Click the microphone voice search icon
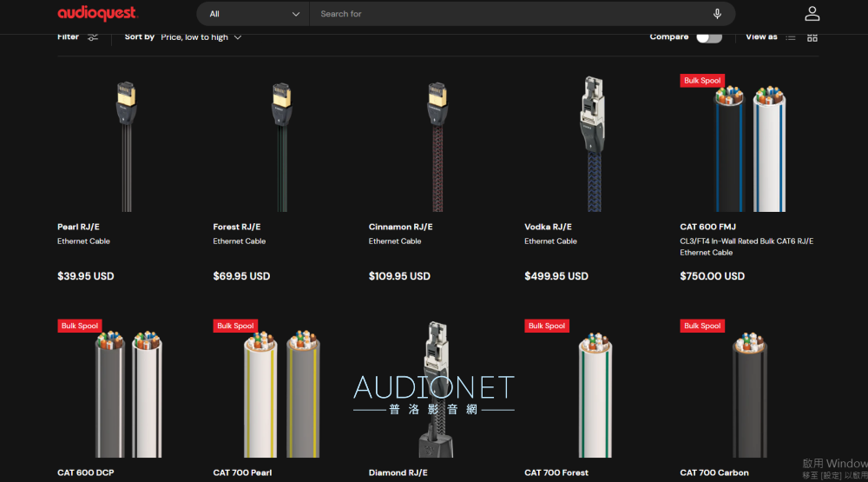 [x=717, y=14]
